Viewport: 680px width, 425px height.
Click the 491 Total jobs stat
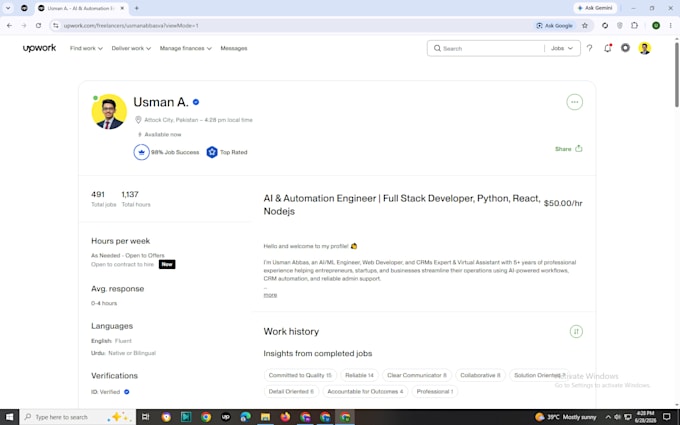pos(103,199)
